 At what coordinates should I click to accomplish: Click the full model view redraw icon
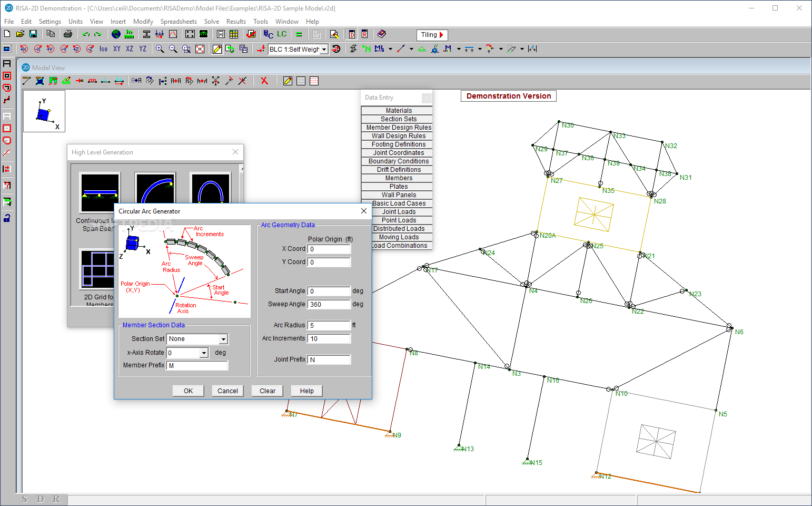[x=200, y=48]
